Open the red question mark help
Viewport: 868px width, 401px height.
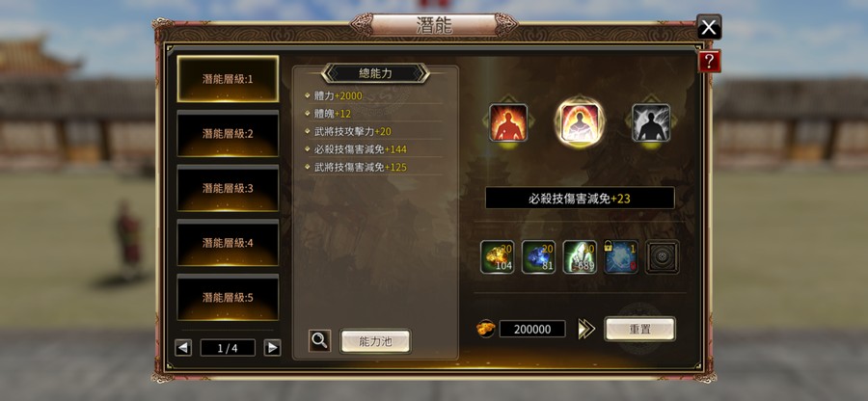(x=709, y=61)
